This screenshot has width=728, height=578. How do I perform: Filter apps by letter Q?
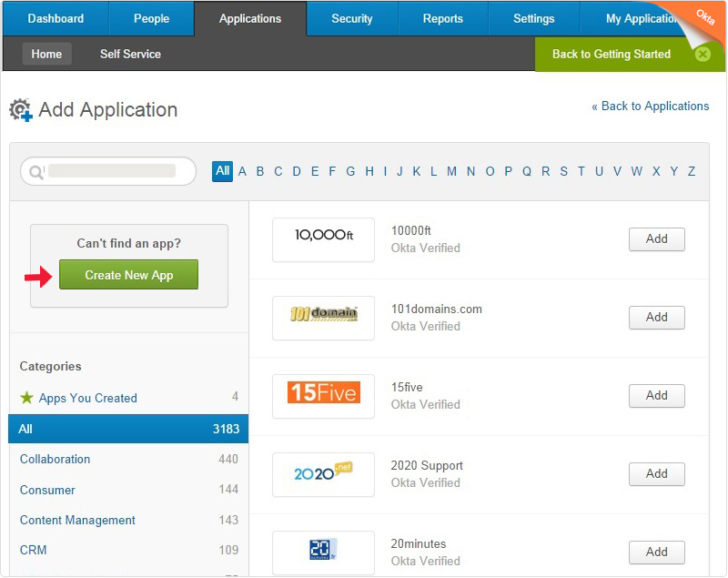point(527,172)
